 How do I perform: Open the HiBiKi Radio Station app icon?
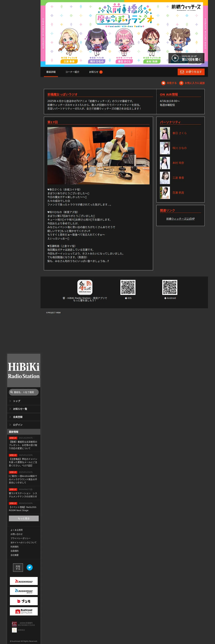(x=85, y=287)
